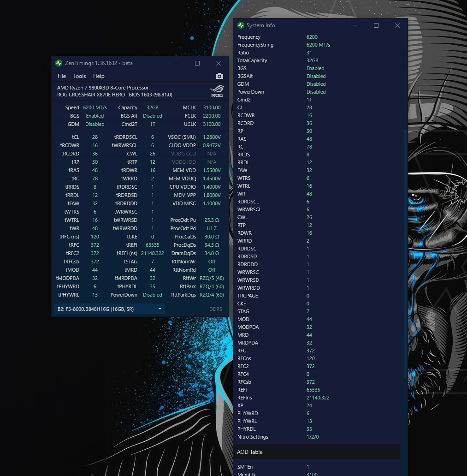Maximize the ZenTimings window
This screenshot has height=476, width=467.
pos(197,63)
